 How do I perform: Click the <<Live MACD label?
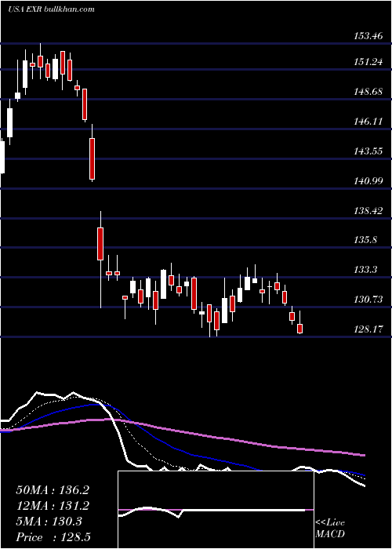tap(330, 528)
